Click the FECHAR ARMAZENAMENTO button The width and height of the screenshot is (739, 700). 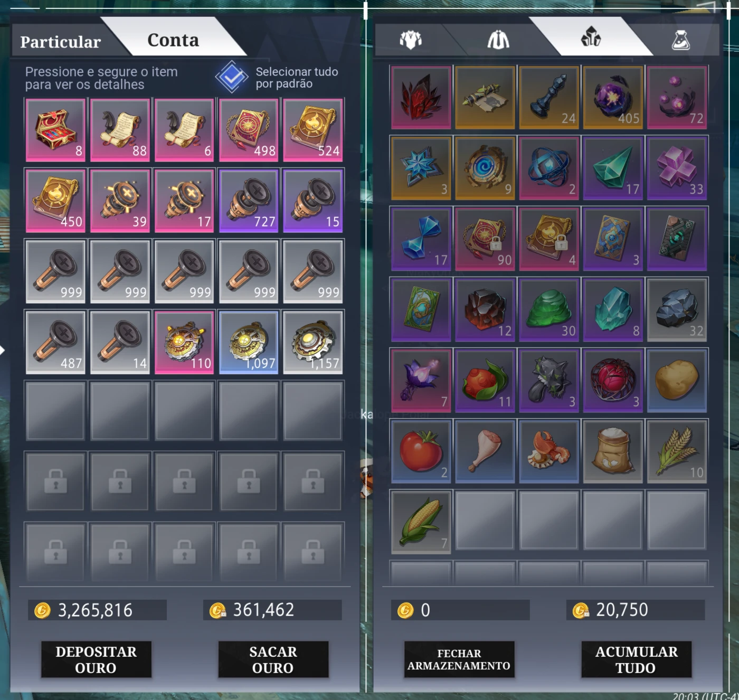459,659
